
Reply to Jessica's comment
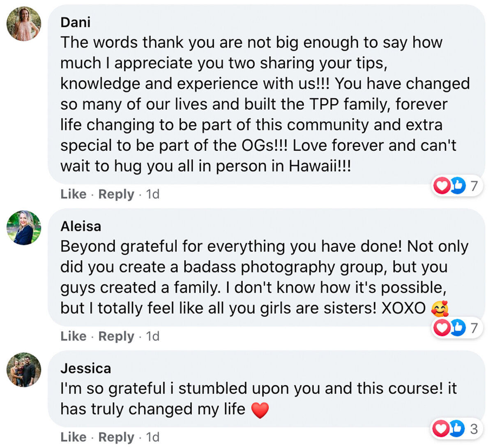[x=116, y=437]
